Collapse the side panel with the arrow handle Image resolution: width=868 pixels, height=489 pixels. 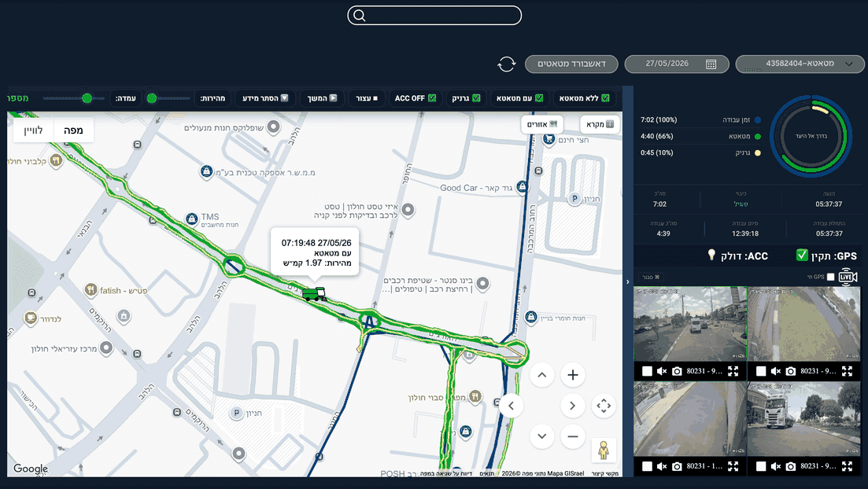pyautogui.click(x=627, y=281)
